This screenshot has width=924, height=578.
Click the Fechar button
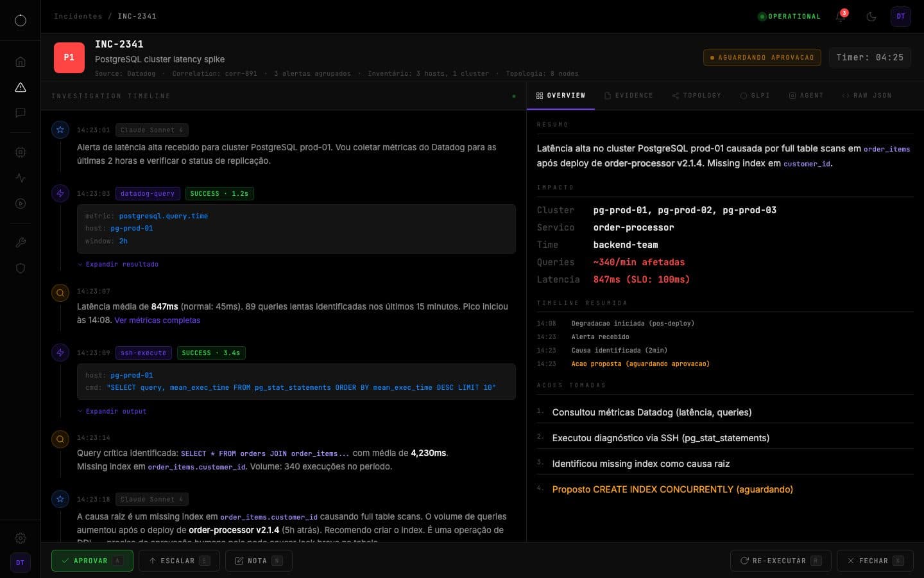click(875, 561)
